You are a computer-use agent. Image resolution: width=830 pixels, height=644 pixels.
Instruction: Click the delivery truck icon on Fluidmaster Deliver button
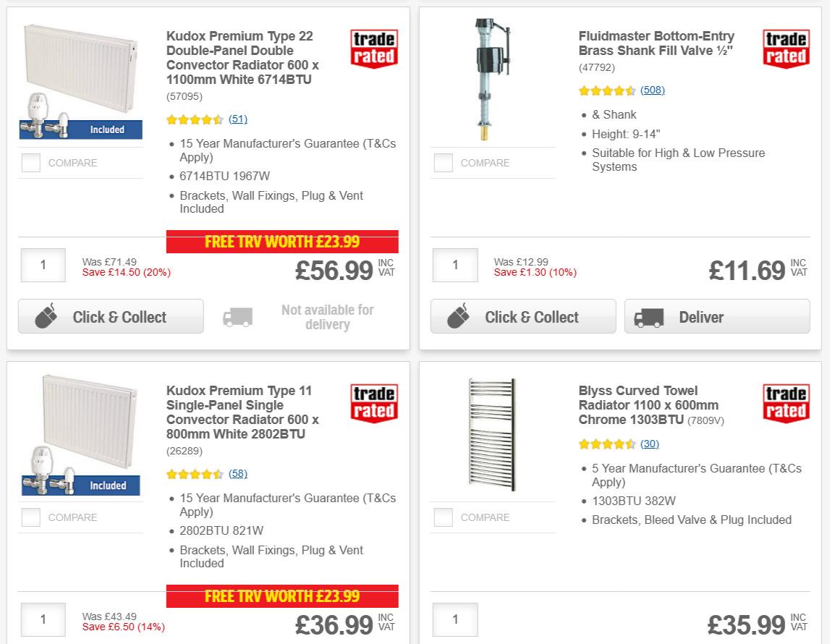[x=649, y=317]
